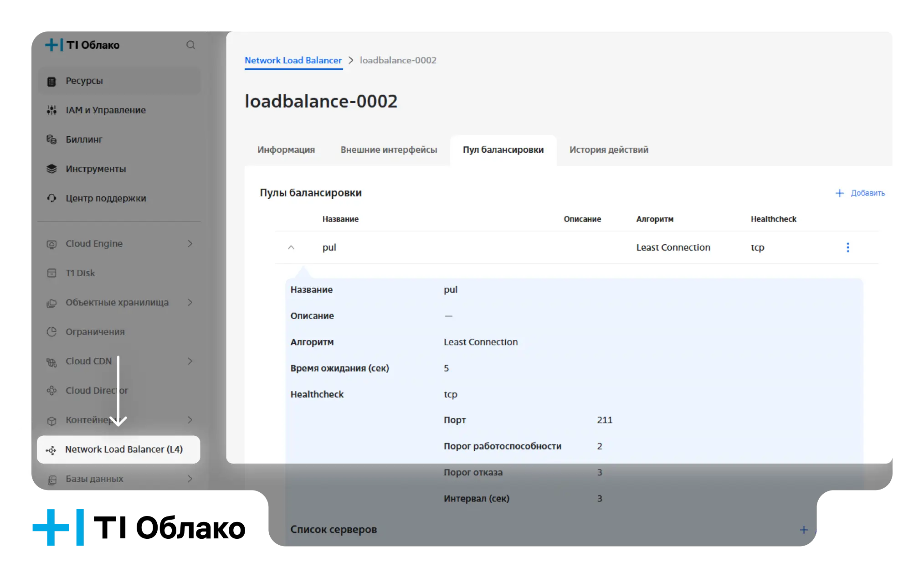Screen dimensions: 924x578
Task: Click the plus icon in Список серверов
Action: pos(804,530)
